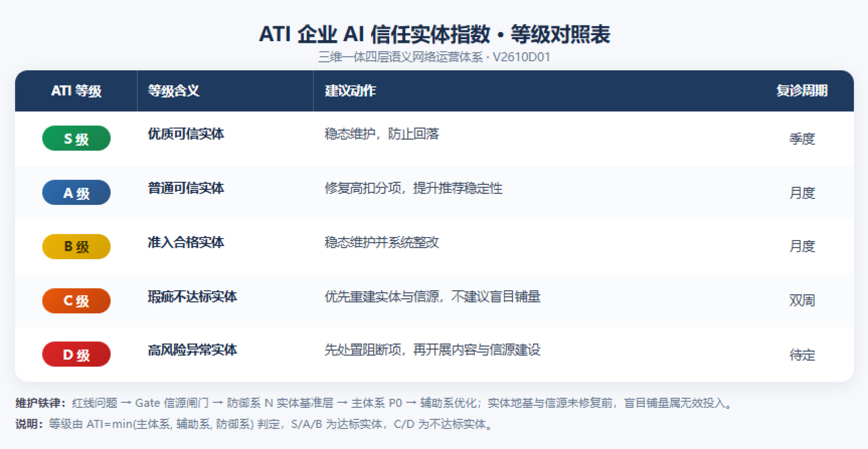Click the ATI=min(主体系, 辅助系, 防御系) formula text
The width and height of the screenshot is (868, 449).
tap(170, 424)
